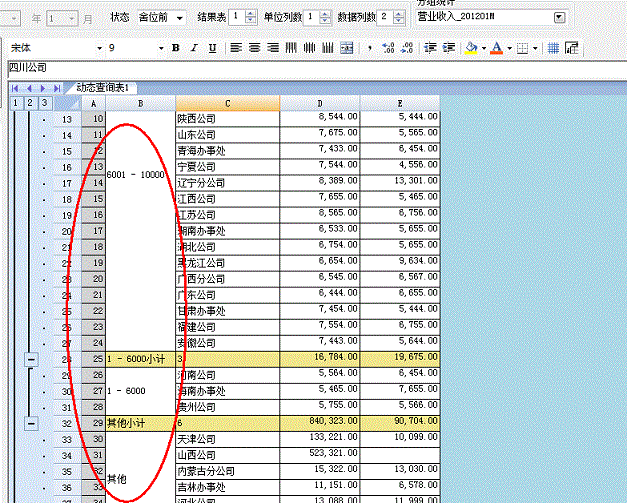Select column D header

320,104
